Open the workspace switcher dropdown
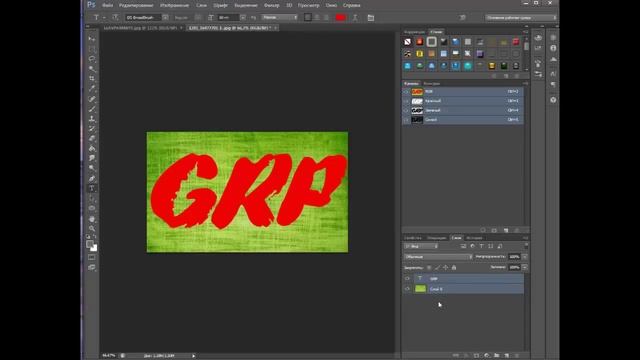This screenshot has height=360, width=640. [x=520, y=18]
